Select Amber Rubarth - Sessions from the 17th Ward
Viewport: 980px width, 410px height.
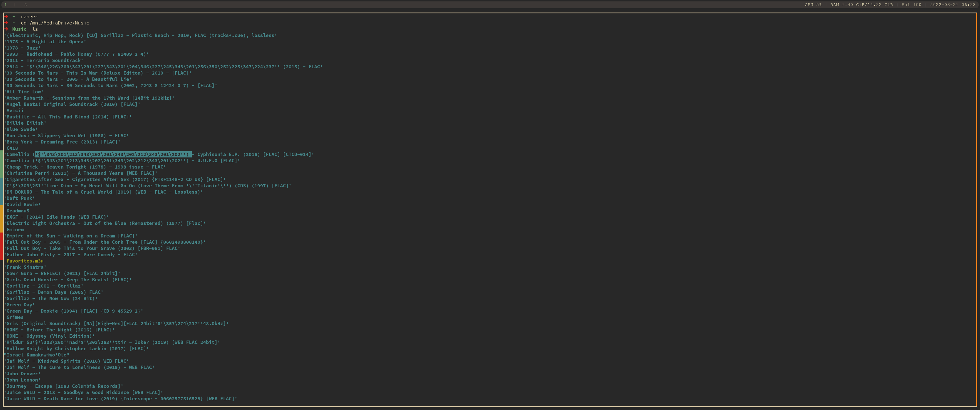tap(89, 98)
